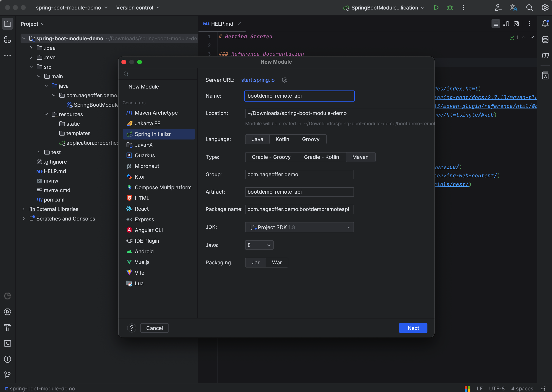Expand the .idea folder
This screenshot has height=392, width=552.
click(31, 48)
